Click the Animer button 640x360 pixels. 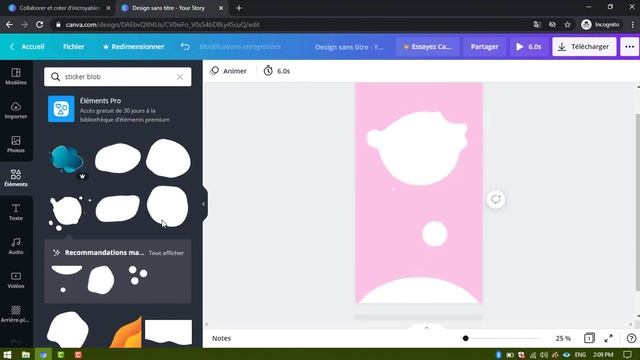click(229, 71)
